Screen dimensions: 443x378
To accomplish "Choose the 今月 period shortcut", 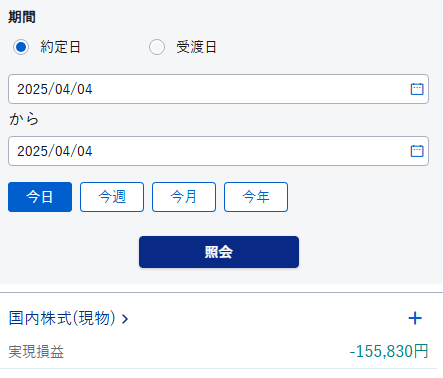I will point(184,197).
